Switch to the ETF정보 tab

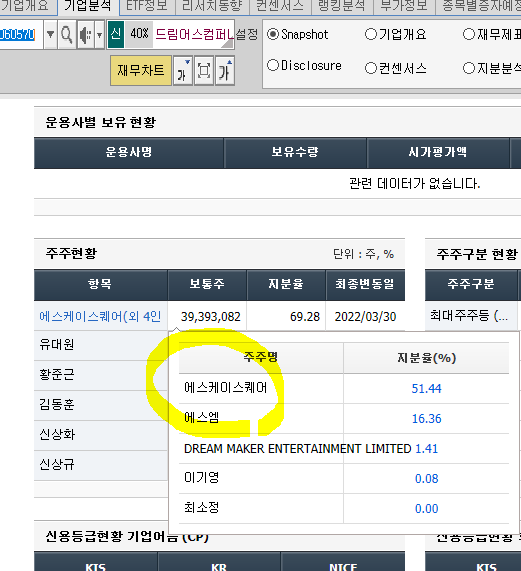click(147, 6)
